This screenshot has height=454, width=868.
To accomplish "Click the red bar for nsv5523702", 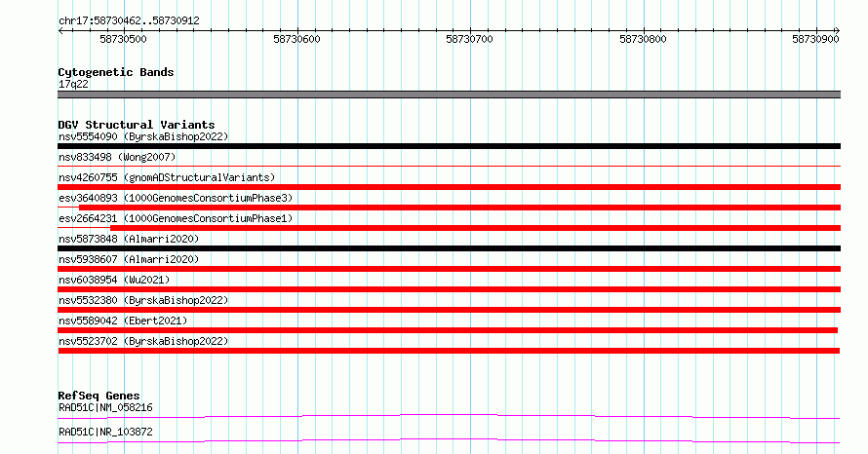I will [449, 351].
